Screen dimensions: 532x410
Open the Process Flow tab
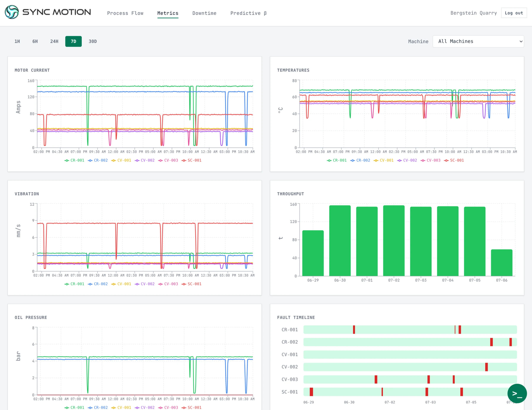click(125, 13)
